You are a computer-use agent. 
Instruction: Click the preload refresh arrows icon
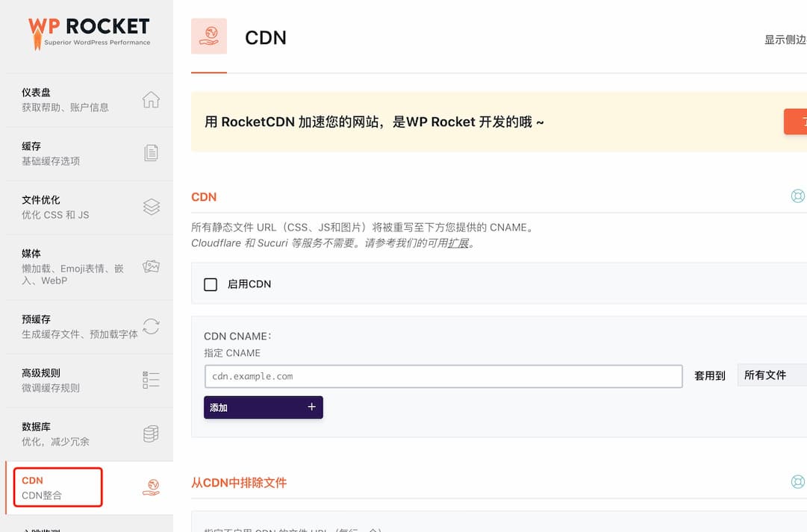coord(151,326)
